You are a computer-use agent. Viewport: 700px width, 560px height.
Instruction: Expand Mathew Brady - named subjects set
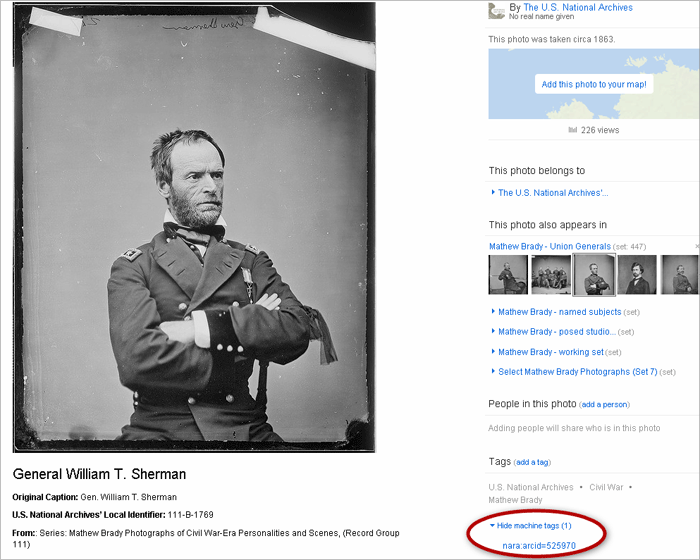559,312
